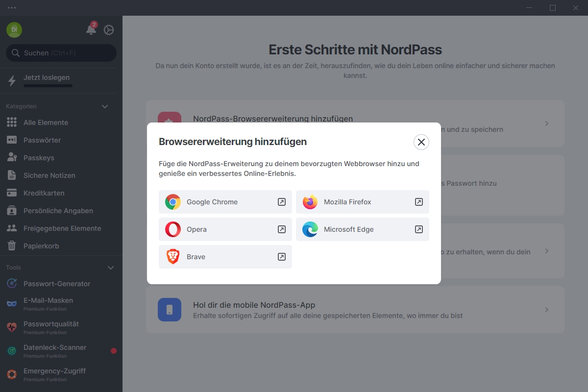Click the Jetzt loslegen progress bar
Viewport: 588px width, 392px height.
point(48,86)
